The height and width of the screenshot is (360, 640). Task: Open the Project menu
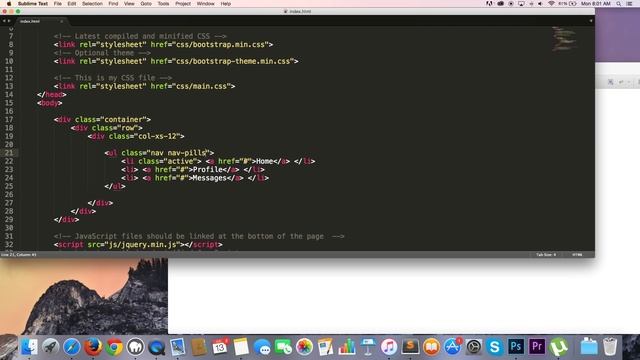pyautogui.click(x=183, y=4)
